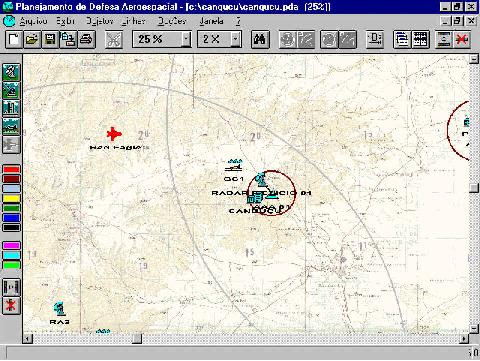Open the Arquivo menu
This screenshot has width=480, height=361.
click(33, 21)
